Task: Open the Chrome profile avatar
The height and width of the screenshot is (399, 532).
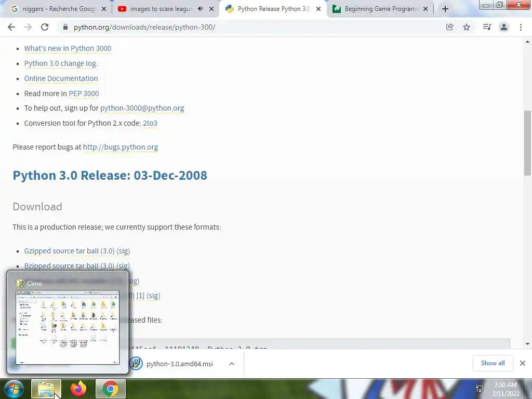Action: point(504,27)
